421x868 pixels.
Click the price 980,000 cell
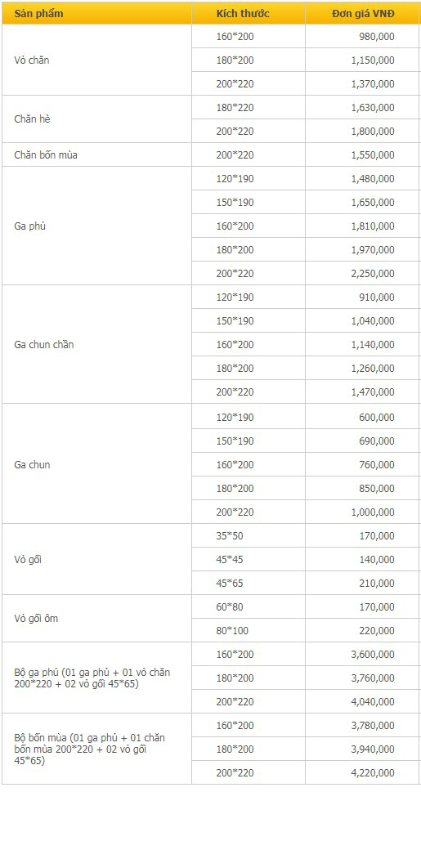pos(362,37)
